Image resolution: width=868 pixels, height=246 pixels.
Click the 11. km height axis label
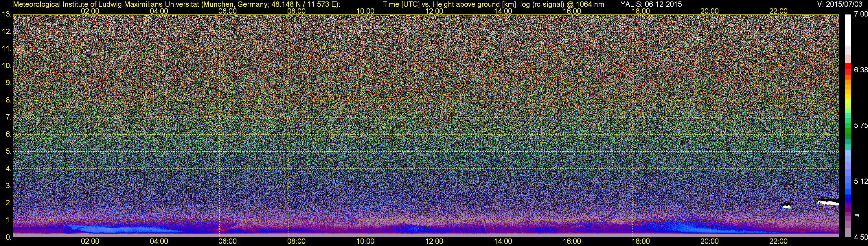[x=6, y=49]
